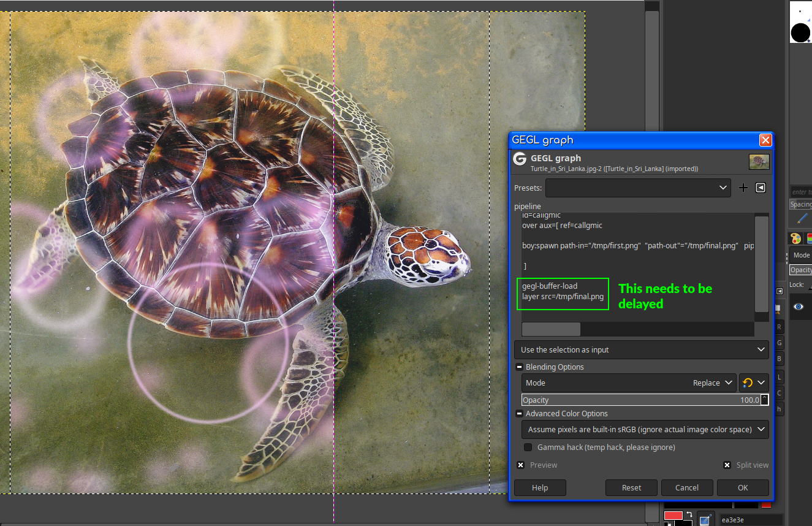Open the color palette tab icon
The image size is (812, 526).
[x=795, y=238]
